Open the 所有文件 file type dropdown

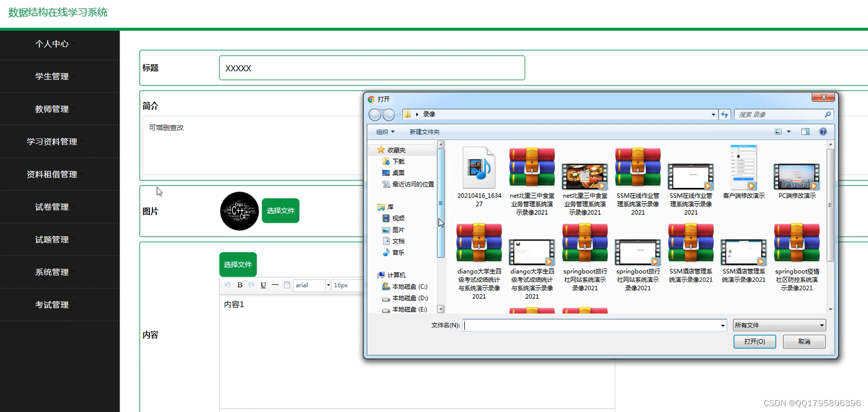[x=779, y=325]
